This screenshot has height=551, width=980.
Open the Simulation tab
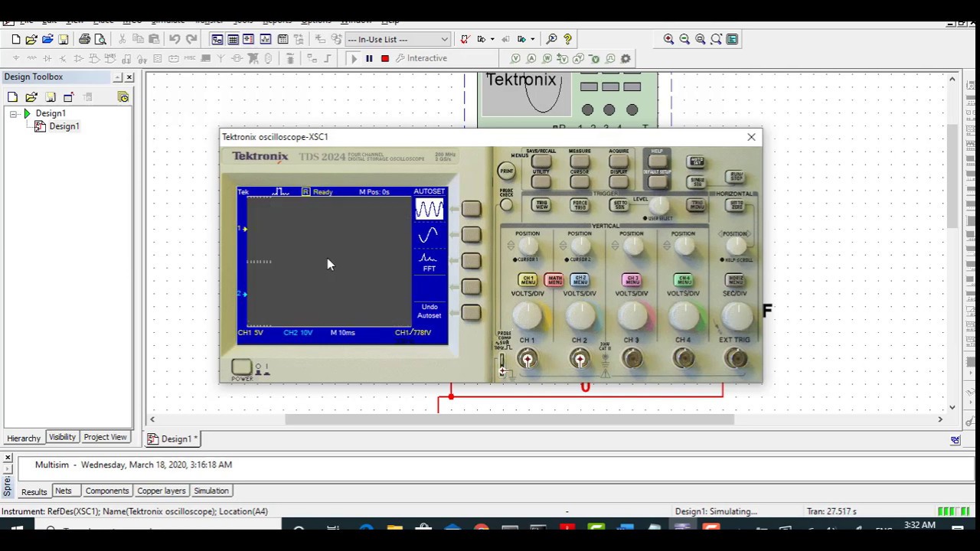pos(211,491)
